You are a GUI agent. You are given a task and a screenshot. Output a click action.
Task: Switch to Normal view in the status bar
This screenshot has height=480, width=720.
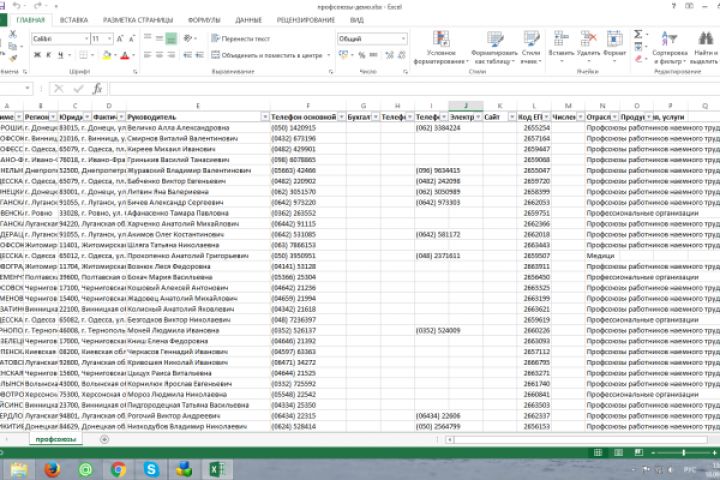tap(598, 453)
